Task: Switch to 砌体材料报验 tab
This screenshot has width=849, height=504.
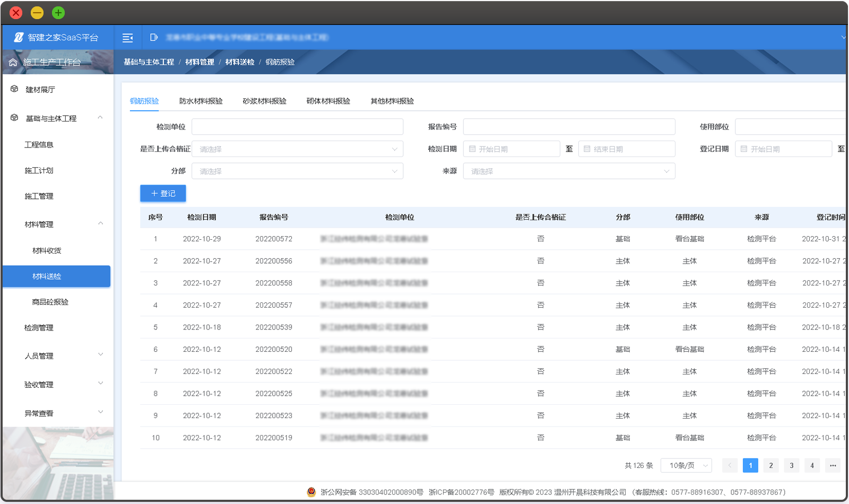Action: [x=328, y=101]
